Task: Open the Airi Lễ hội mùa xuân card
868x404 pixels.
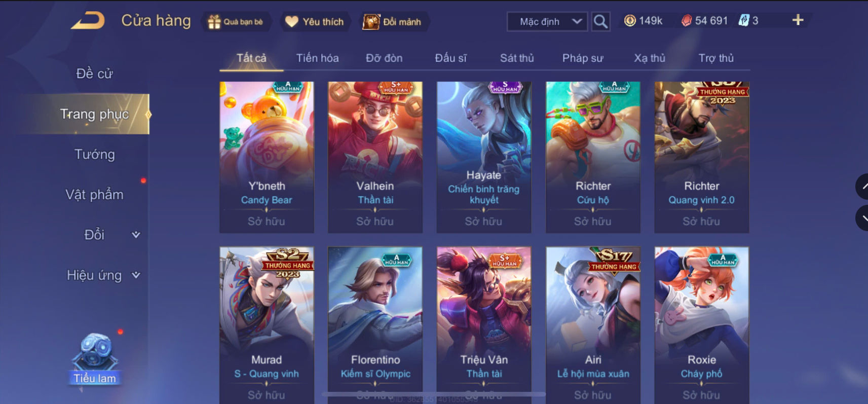Action: pos(593,324)
